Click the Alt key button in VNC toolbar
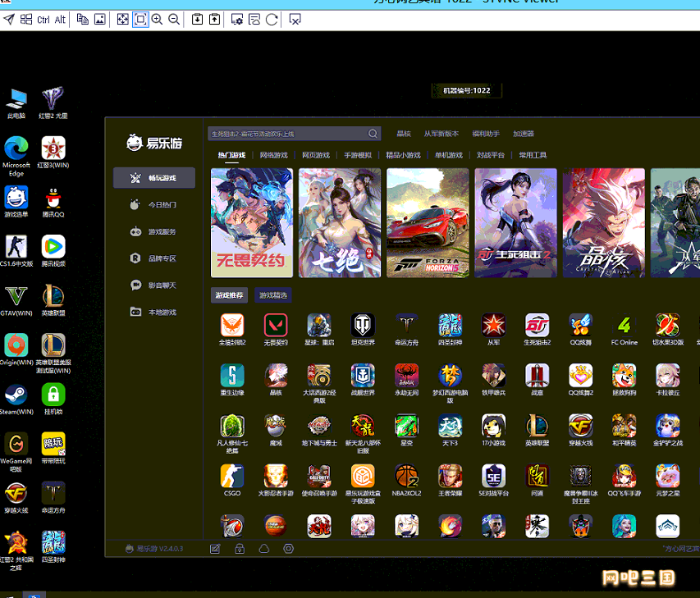This screenshot has height=598, width=700. coord(60,20)
